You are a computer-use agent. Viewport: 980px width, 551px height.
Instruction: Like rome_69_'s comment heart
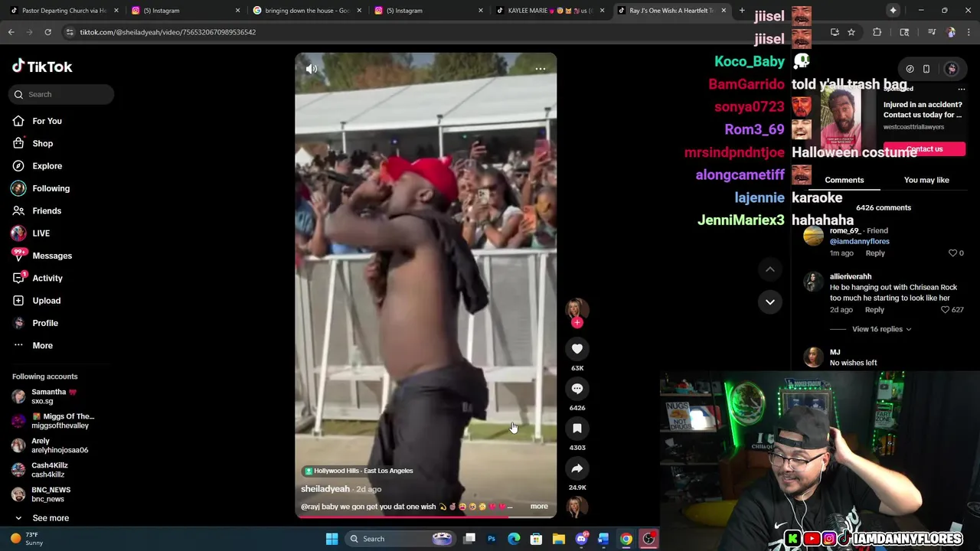952,253
